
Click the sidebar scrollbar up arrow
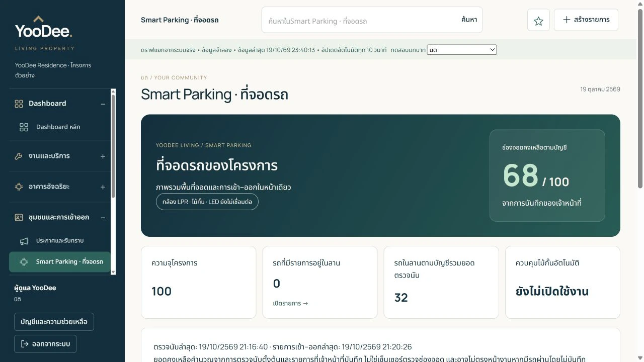tap(113, 92)
